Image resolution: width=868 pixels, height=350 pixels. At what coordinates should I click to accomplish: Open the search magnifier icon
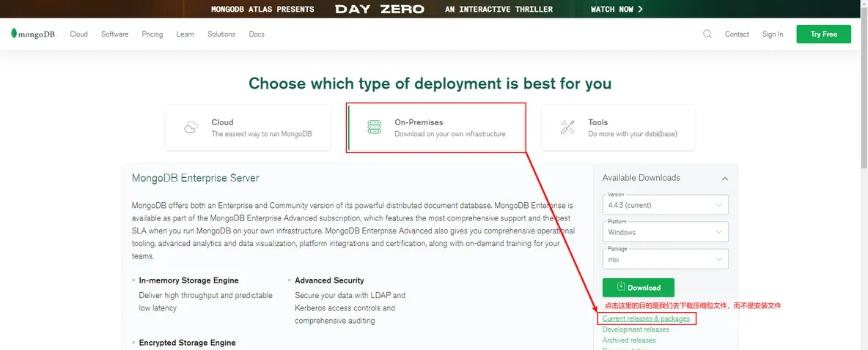[x=707, y=34]
